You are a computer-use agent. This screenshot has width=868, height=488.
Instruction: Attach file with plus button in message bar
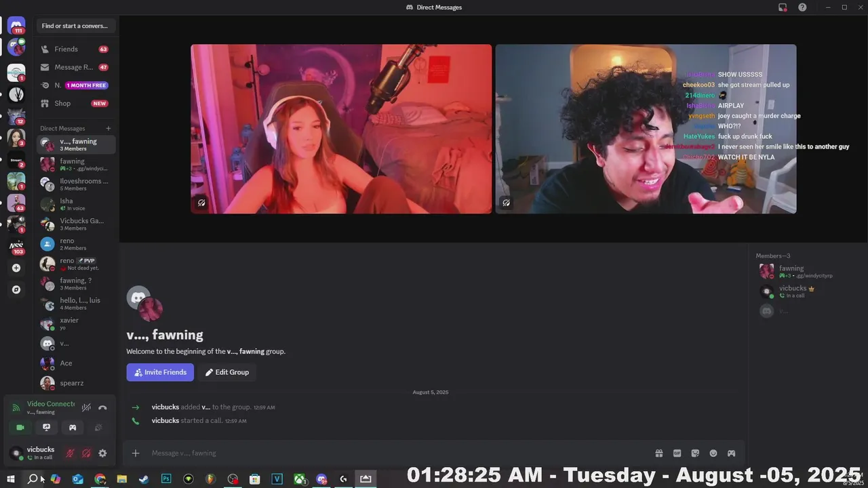136,453
